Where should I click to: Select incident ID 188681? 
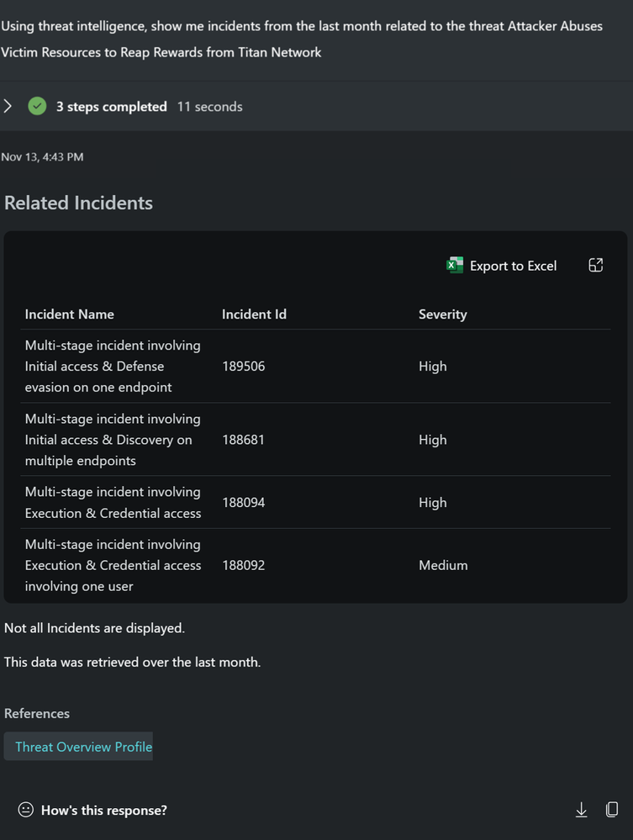point(243,439)
